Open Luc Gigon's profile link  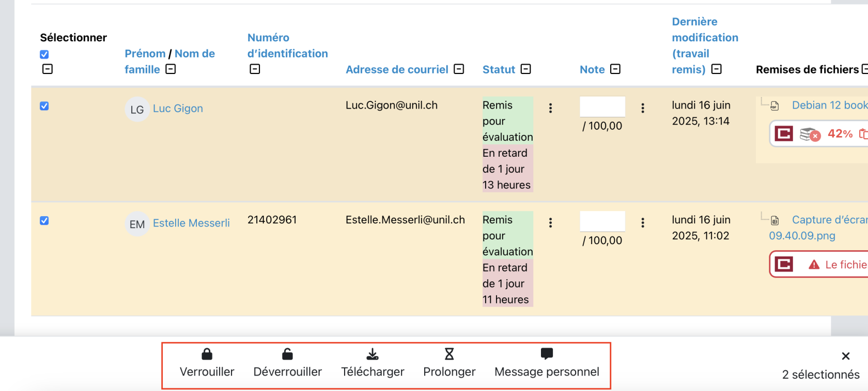(x=178, y=109)
